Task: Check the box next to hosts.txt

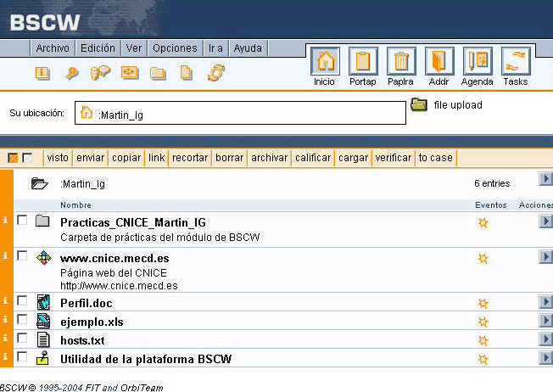Action: coord(22,339)
